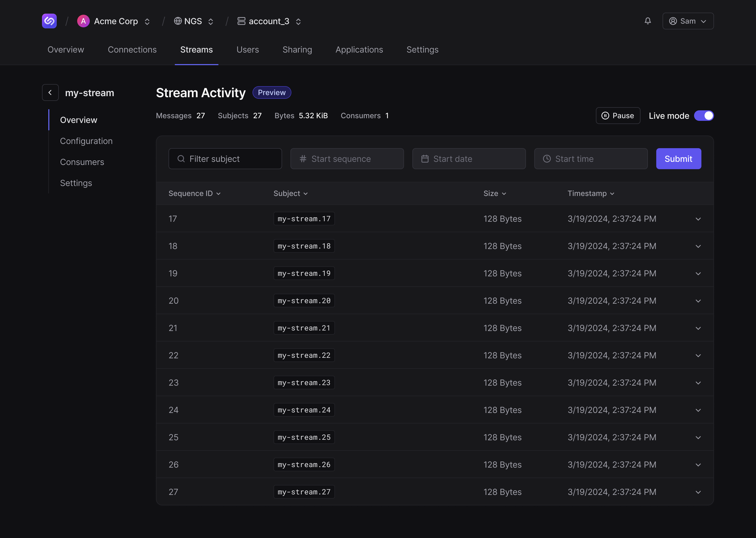Image resolution: width=756 pixels, height=538 pixels.
Task: Click the Subjects 27 stat
Action: [240, 116]
